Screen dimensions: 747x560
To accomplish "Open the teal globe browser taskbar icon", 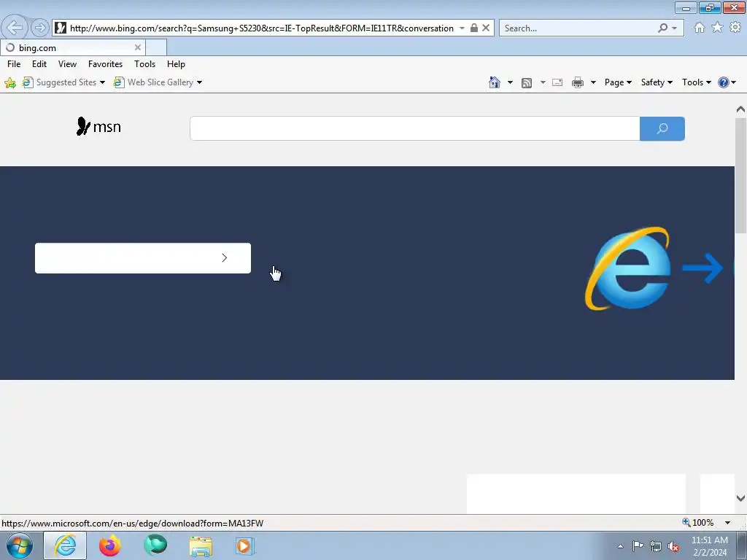I will (155, 545).
